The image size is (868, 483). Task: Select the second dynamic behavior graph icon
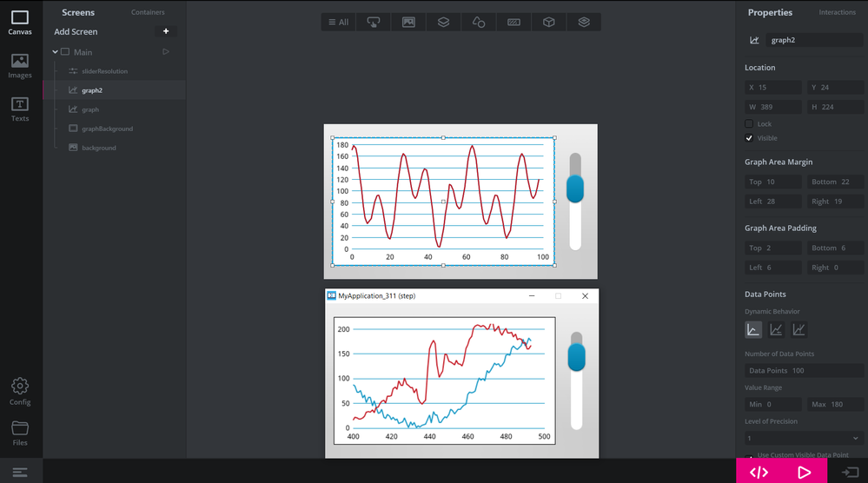tap(776, 330)
